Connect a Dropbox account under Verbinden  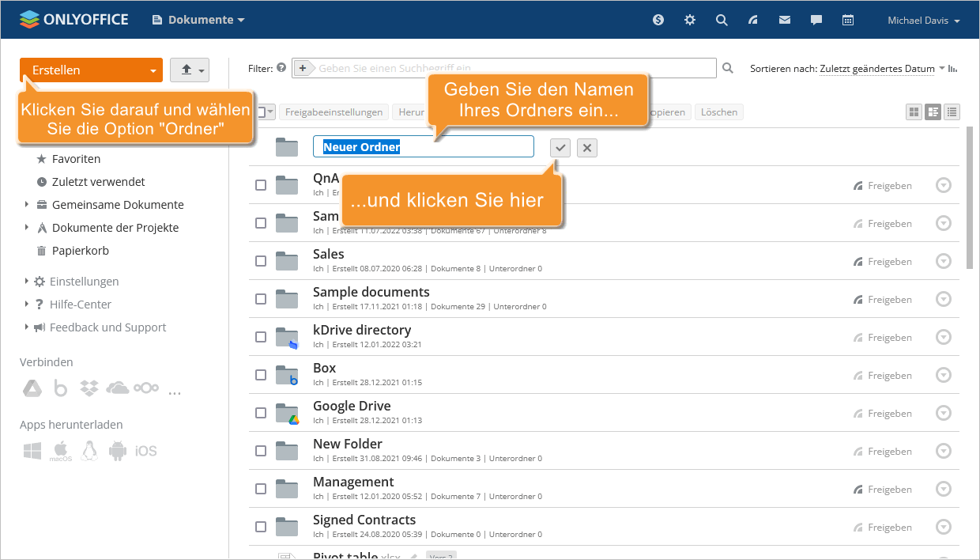click(x=89, y=388)
